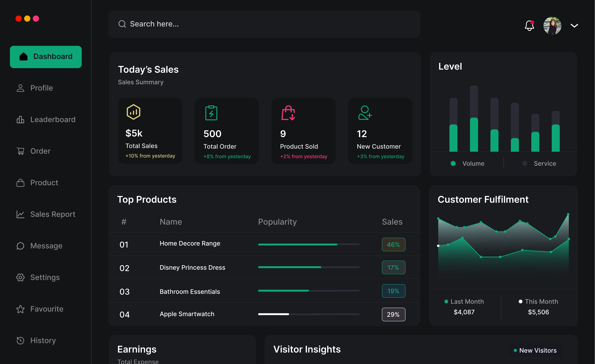The width and height of the screenshot is (595, 364).
Task: Open the profile picture menu
Action: point(552,26)
